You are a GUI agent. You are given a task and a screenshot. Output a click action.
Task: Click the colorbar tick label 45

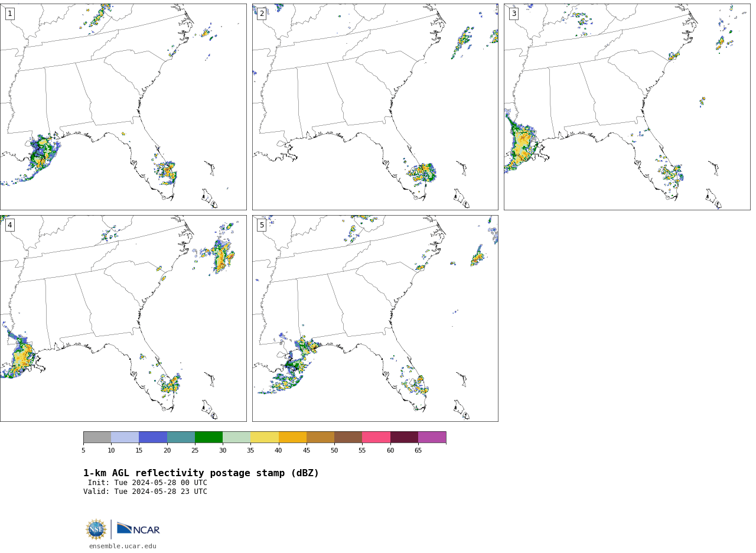pos(307,451)
